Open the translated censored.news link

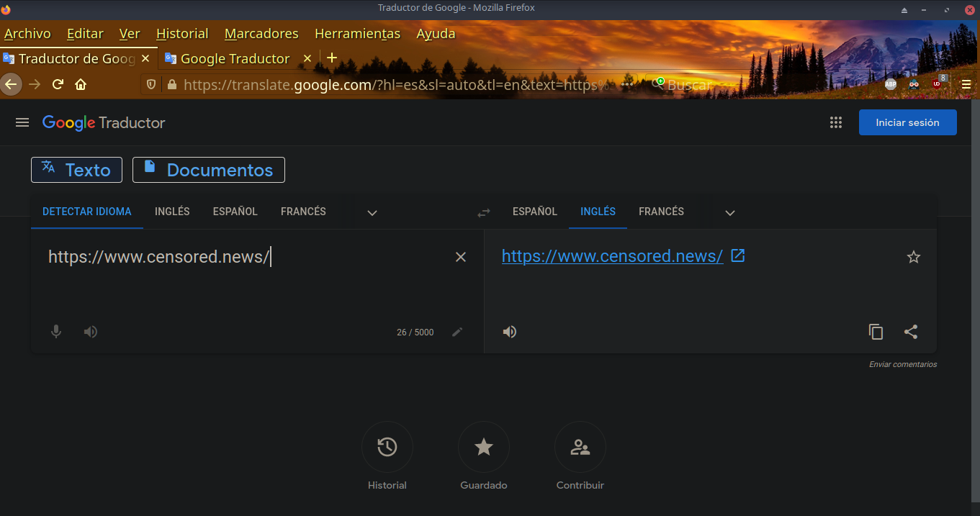[612, 256]
